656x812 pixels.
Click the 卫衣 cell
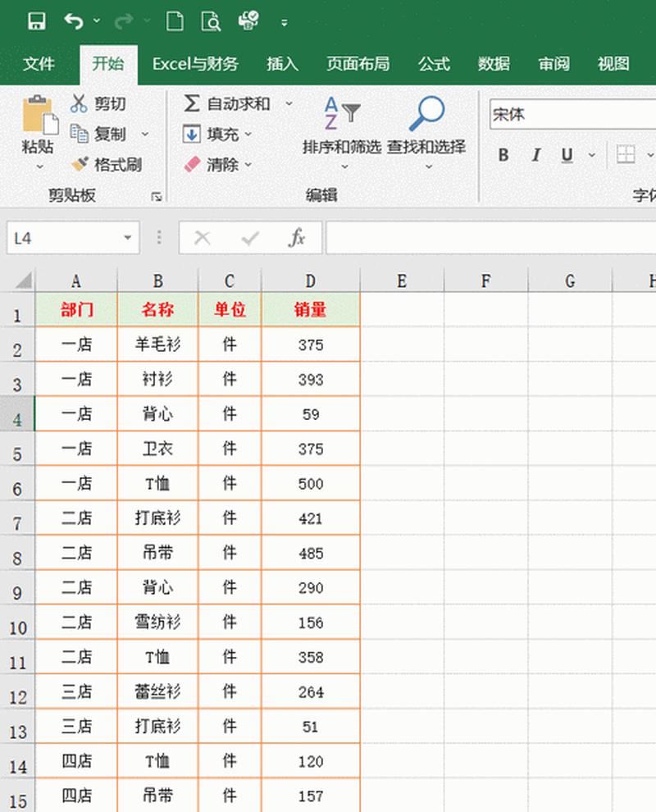pos(158,449)
